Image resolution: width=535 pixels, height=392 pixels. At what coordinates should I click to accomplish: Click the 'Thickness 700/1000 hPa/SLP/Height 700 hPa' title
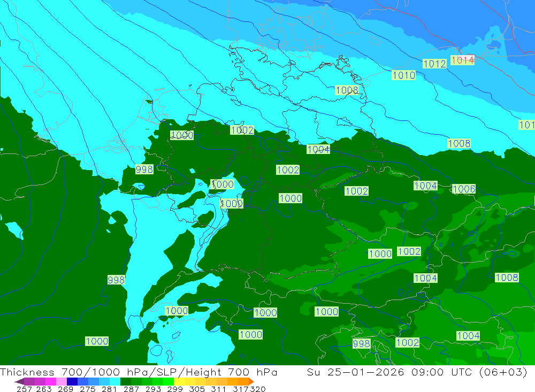click(x=139, y=372)
